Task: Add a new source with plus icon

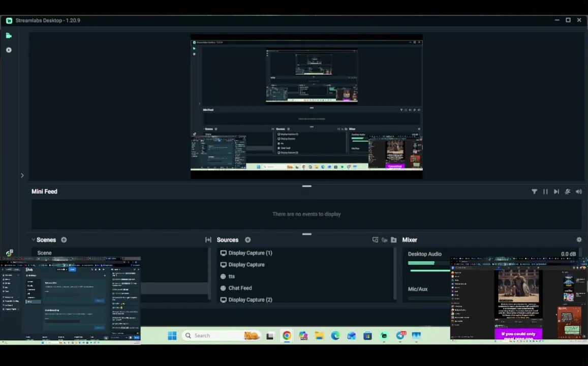Action: click(x=248, y=239)
